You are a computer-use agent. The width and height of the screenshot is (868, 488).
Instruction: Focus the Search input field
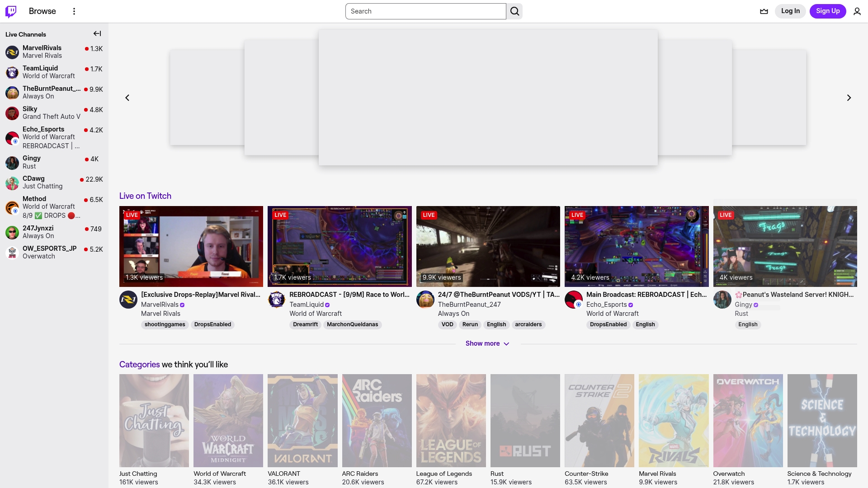point(425,11)
